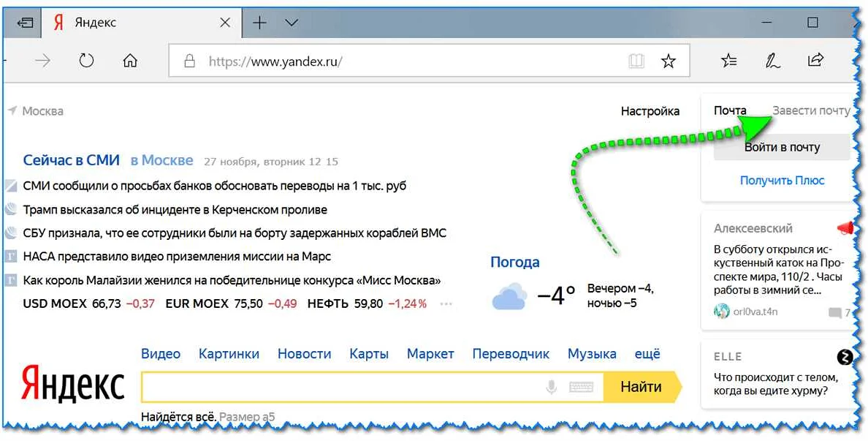868x441 pixels.
Task: Click the Москва location link
Action: click(x=42, y=111)
